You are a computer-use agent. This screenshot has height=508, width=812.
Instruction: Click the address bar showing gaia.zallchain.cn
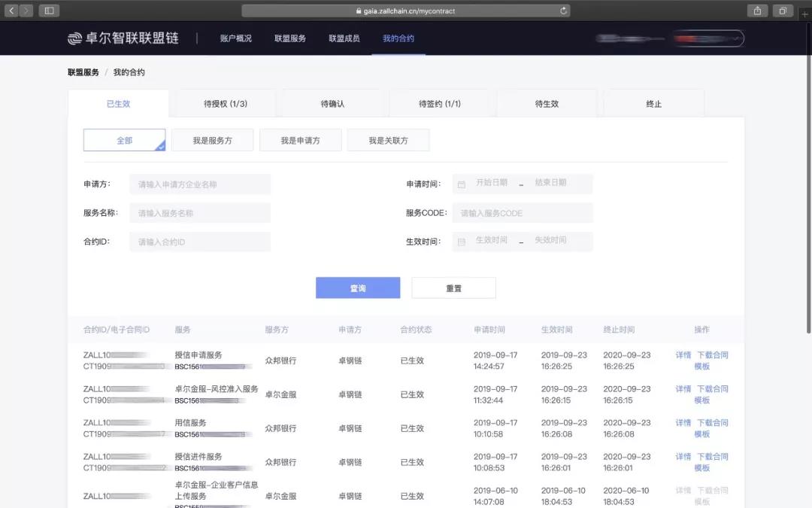coord(405,11)
